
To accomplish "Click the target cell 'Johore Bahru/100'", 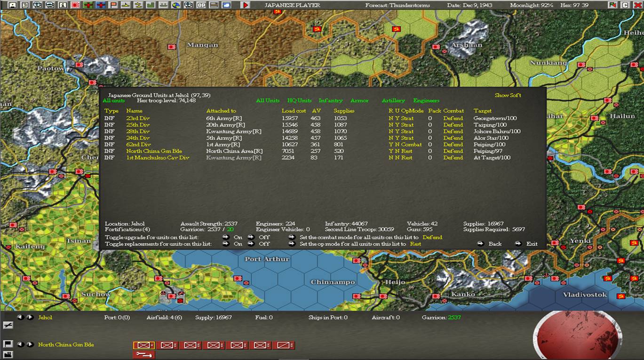I will [x=497, y=131].
